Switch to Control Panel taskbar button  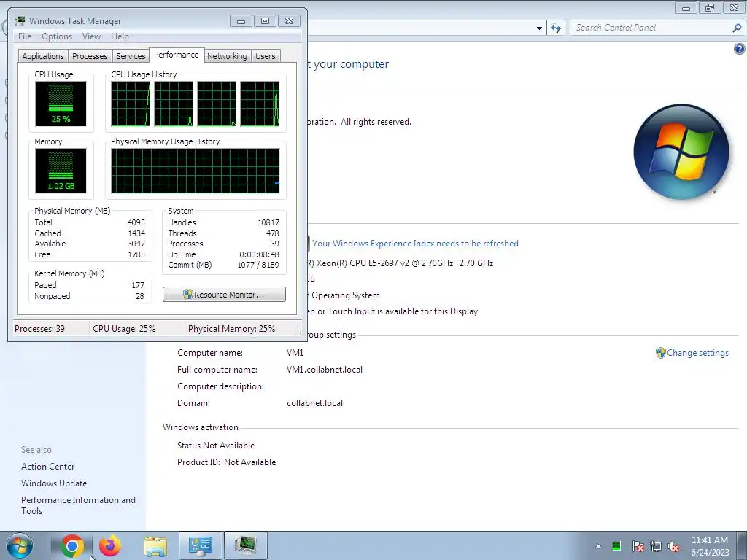pos(200,545)
